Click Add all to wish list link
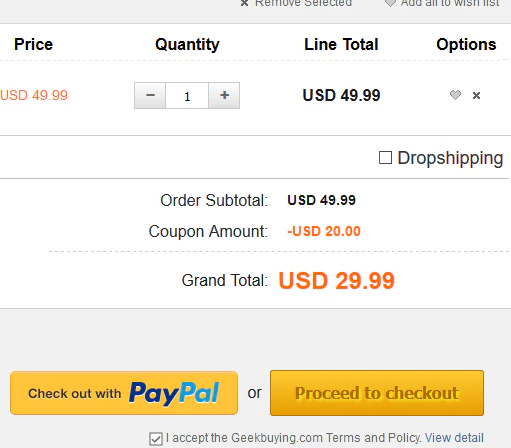 [x=450, y=3]
